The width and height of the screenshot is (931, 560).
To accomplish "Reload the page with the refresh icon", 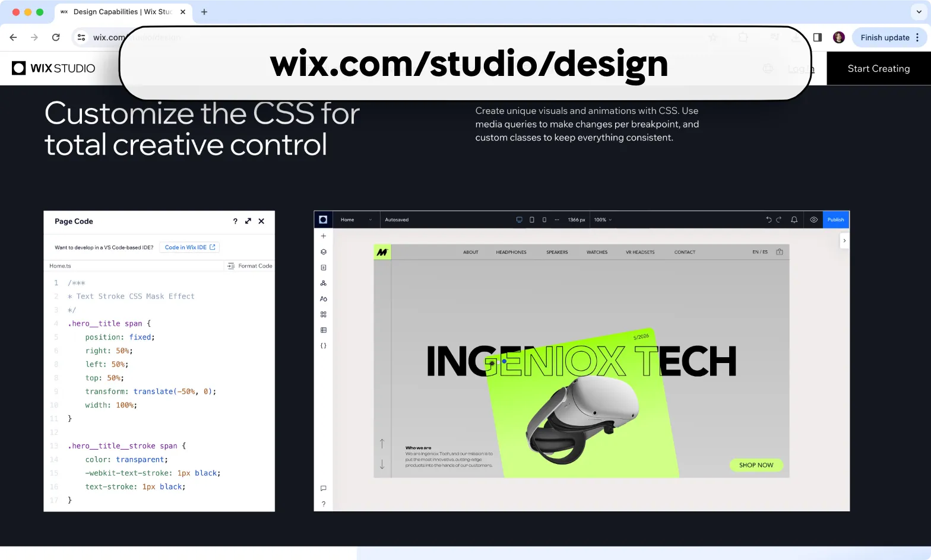I will (56, 37).
